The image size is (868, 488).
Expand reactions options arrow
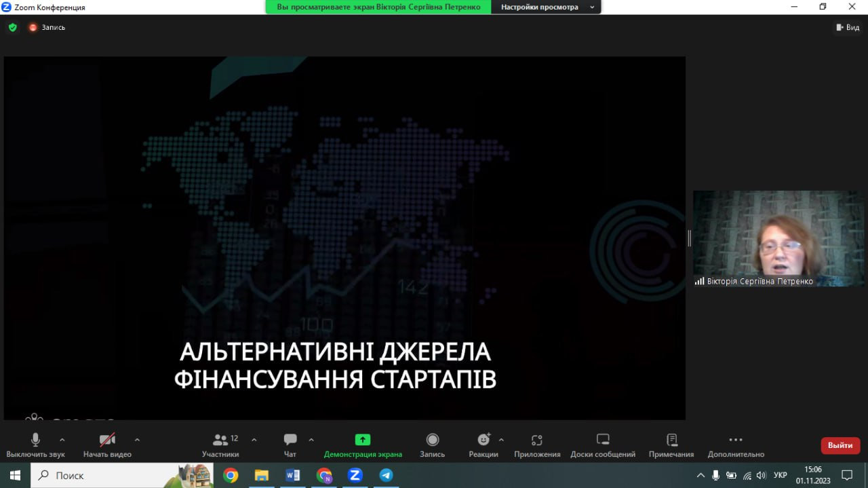501,440
